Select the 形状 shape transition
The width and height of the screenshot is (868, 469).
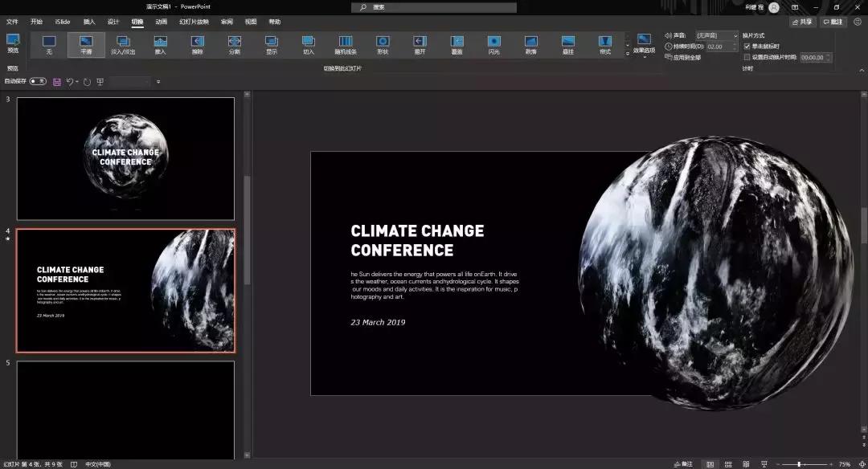(383, 44)
